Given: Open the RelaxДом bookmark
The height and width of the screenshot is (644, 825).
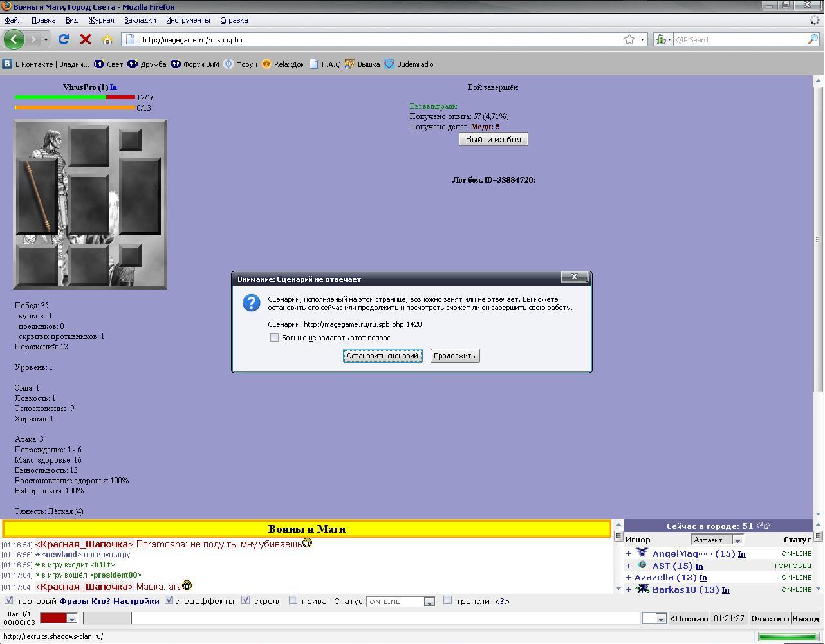Looking at the screenshot, I should 283,64.
